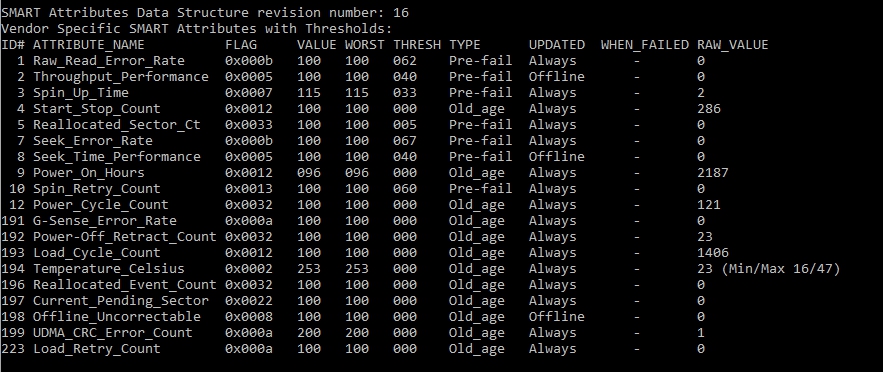This screenshot has width=883, height=372.
Task: Click the Temperature_Celsius value 253
Action: [309, 269]
